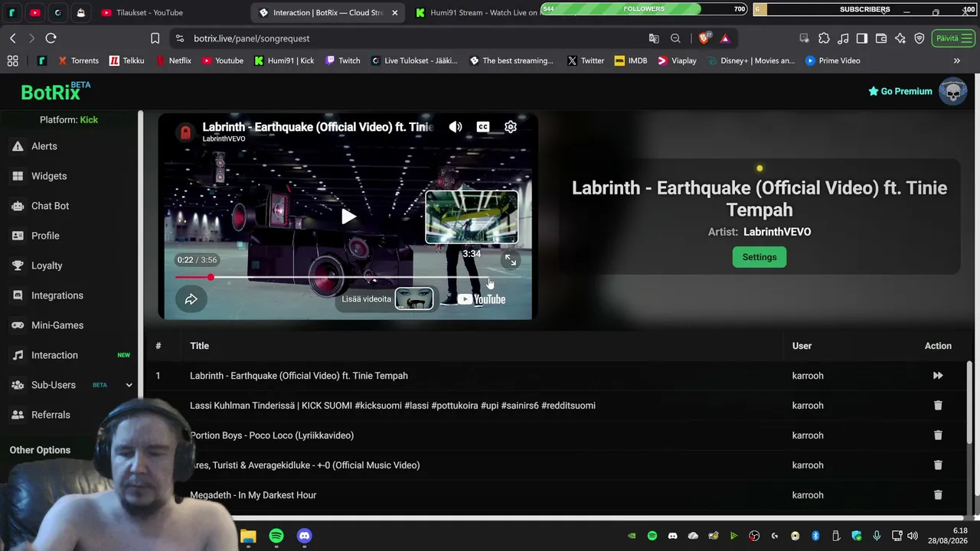Screen dimensions: 980x551
Task: Delete Megadeth In My Darkest Hour request
Action: click(938, 495)
